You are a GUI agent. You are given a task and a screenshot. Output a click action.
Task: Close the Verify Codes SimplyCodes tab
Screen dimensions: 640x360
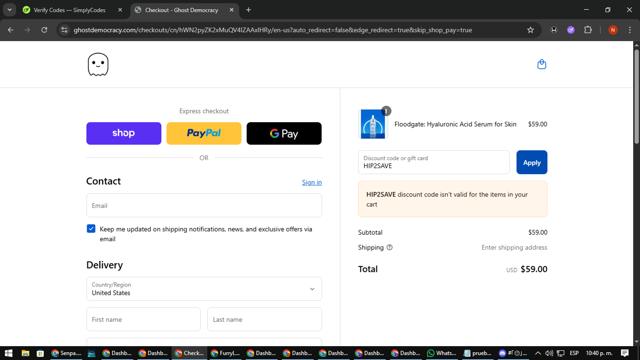[x=120, y=10]
